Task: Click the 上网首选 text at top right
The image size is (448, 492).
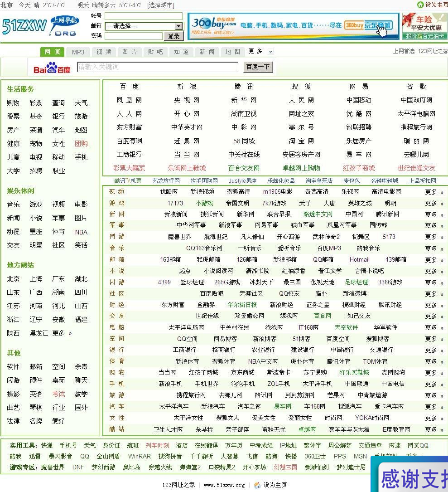Action: [404, 51]
